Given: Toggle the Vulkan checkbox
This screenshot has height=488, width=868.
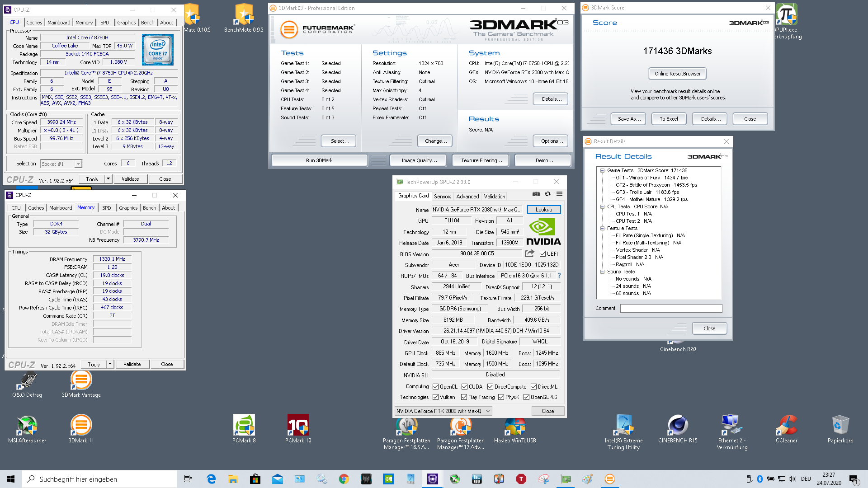Looking at the screenshot, I should tap(435, 397).
